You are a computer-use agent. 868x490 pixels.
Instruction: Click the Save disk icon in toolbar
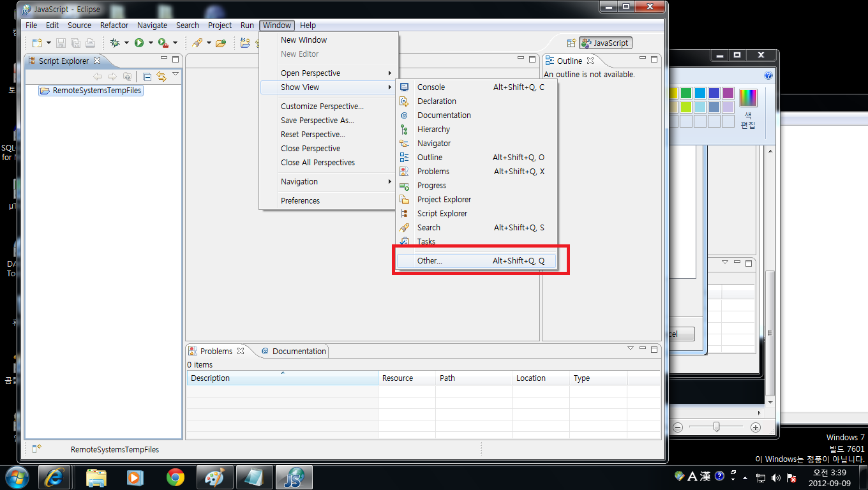[x=61, y=43]
